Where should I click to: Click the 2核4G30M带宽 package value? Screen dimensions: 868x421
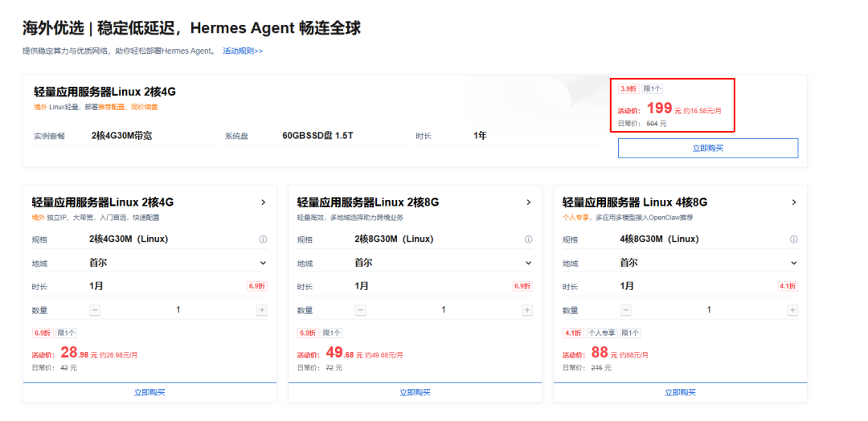(122, 136)
